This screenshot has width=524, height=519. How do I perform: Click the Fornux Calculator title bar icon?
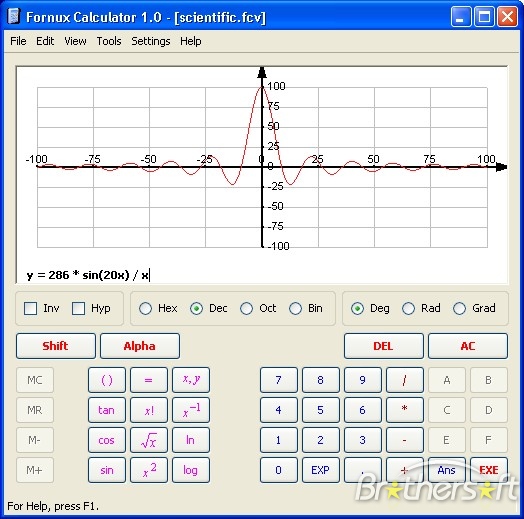pyautogui.click(x=14, y=16)
